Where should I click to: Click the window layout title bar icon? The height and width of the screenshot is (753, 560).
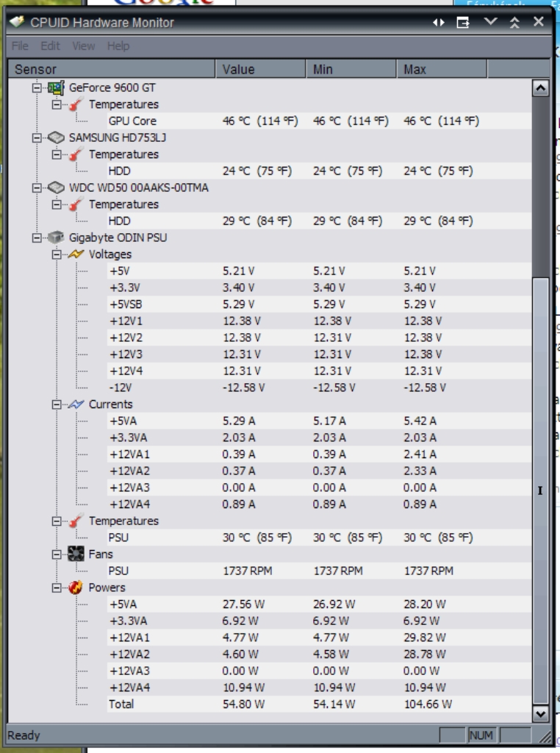(462, 23)
